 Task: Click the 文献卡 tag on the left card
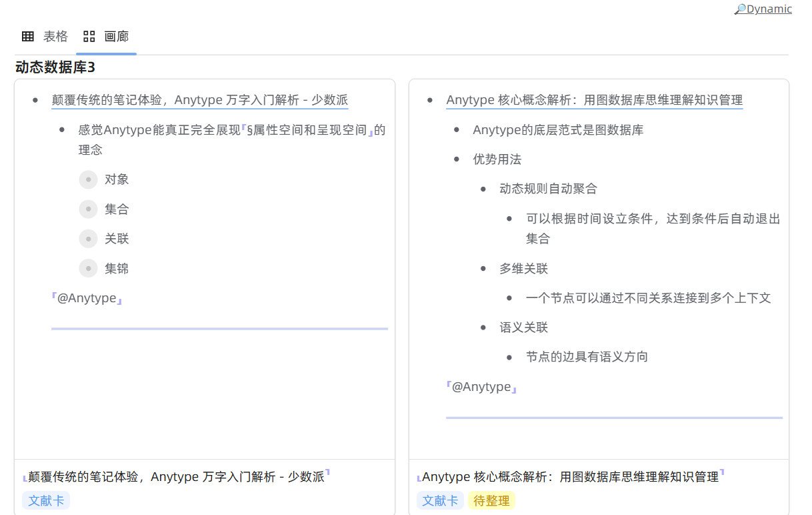pos(46,500)
